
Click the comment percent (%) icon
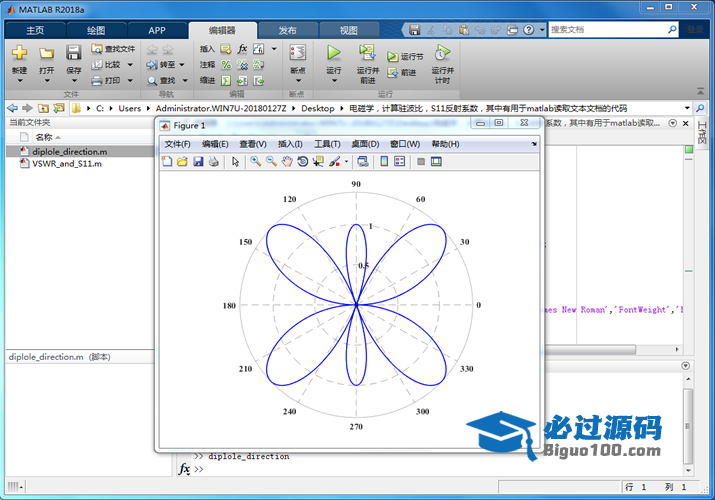[x=226, y=65]
